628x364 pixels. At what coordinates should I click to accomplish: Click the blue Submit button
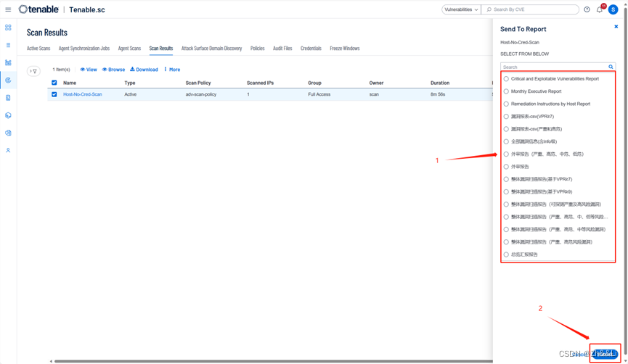click(x=605, y=354)
